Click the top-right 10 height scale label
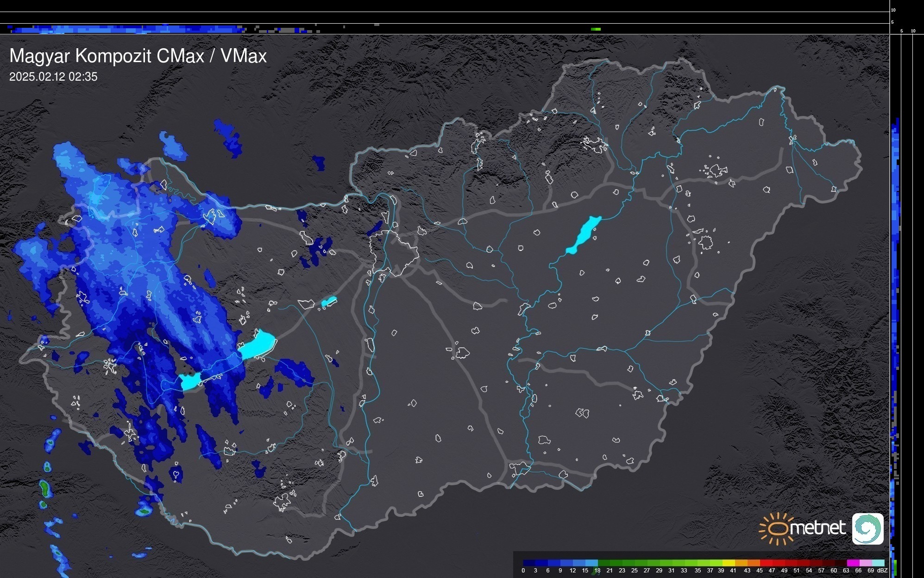 [893, 10]
